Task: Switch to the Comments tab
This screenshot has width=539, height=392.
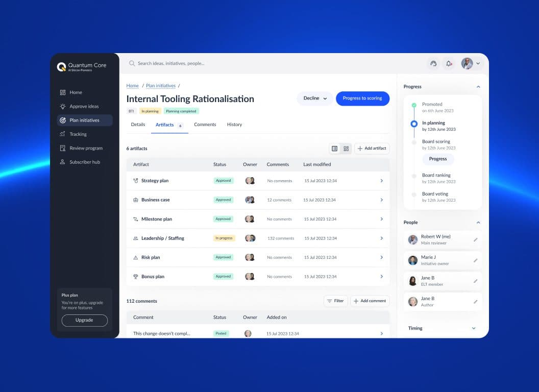Action: pos(205,125)
